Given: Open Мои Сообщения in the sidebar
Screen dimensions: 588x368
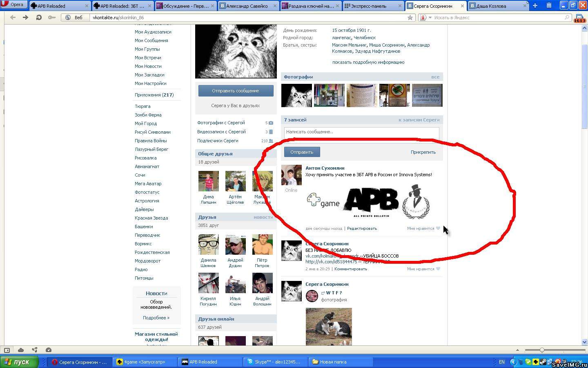Looking at the screenshot, I should coord(151,40).
